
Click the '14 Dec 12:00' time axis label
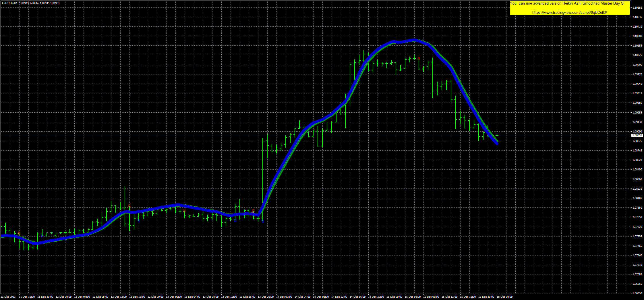(x=339, y=297)
